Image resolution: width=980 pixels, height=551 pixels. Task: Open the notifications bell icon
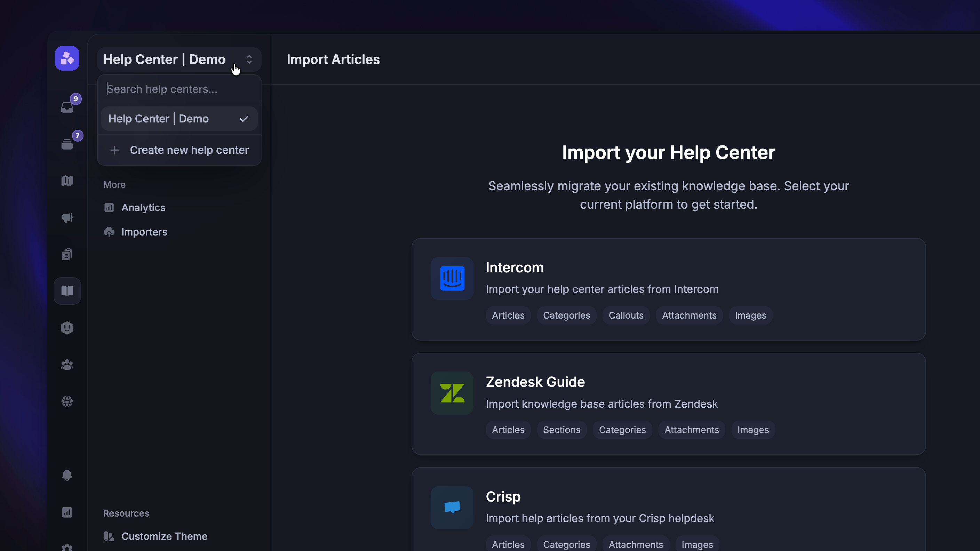click(x=67, y=475)
